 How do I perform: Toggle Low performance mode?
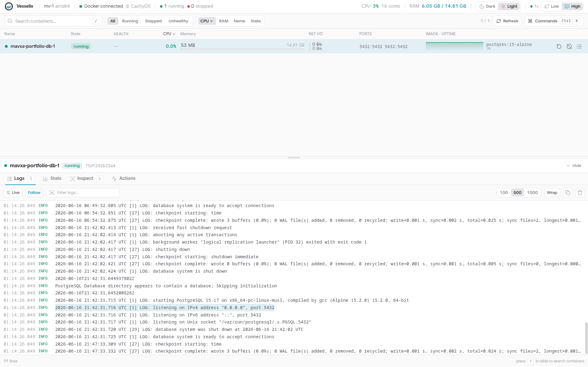point(552,6)
